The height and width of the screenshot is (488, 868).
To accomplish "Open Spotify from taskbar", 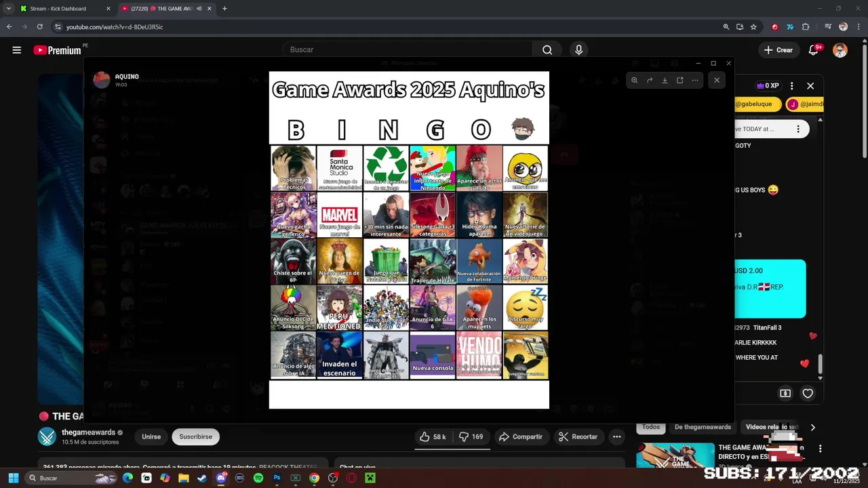I will pos(258,478).
